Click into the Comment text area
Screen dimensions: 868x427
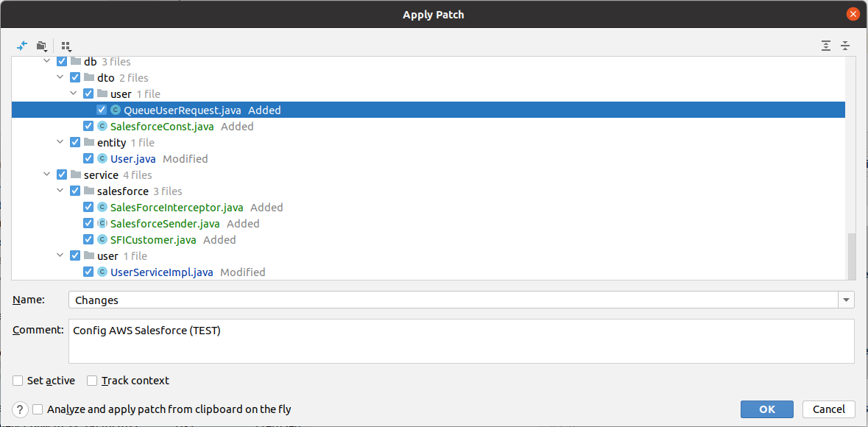[x=461, y=341]
